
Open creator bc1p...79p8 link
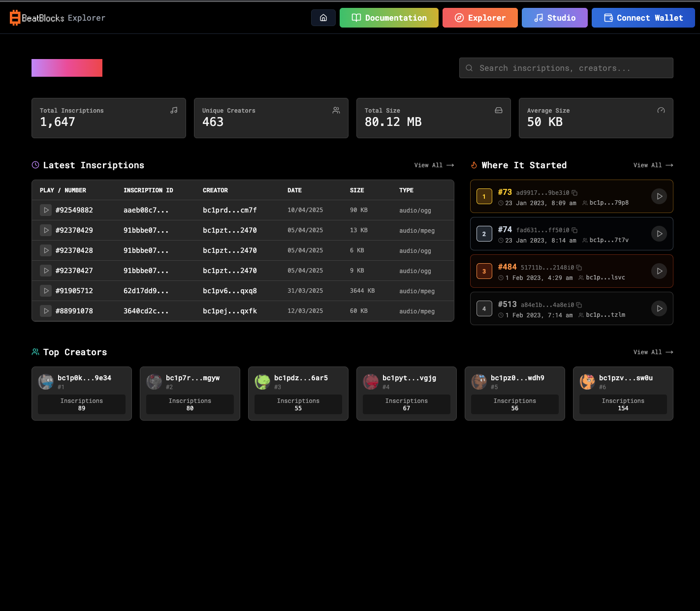(x=609, y=203)
